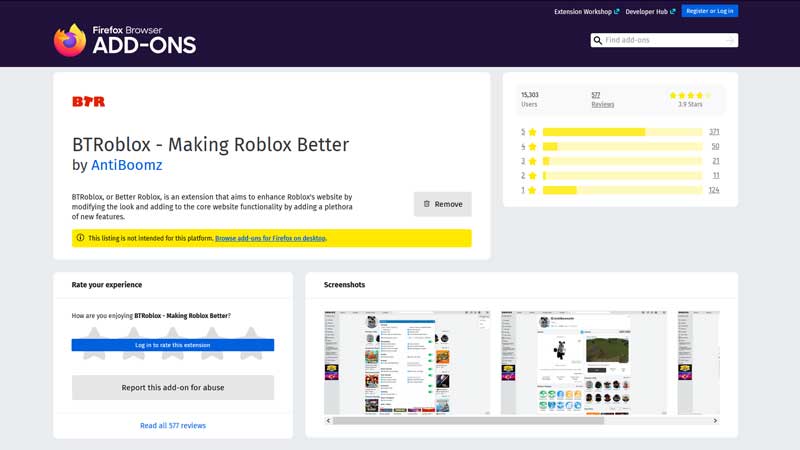The height and width of the screenshot is (450, 800).
Task: Open Read all 577 reviews
Action: click(x=172, y=426)
